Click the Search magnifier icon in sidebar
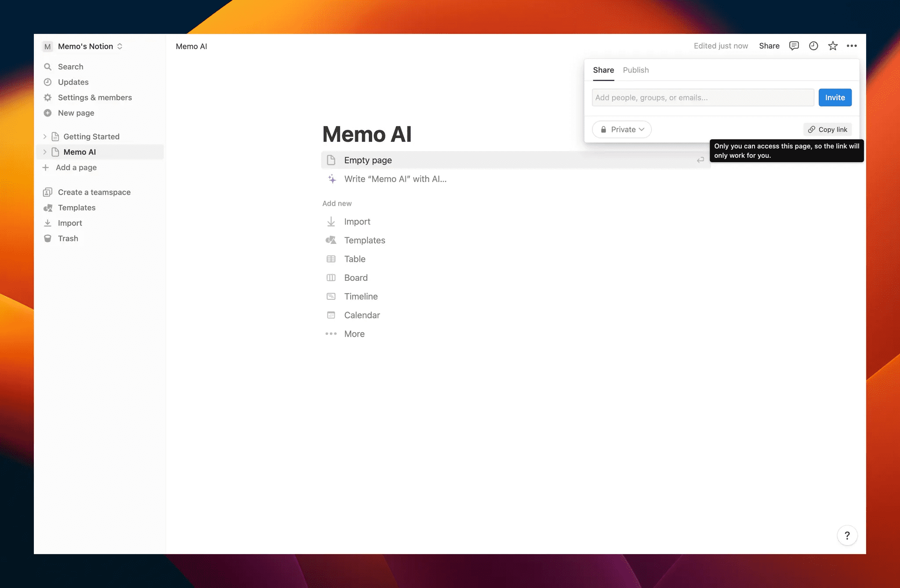Image resolution: width=900 pixels, height=588 pixels. (47, 67)
